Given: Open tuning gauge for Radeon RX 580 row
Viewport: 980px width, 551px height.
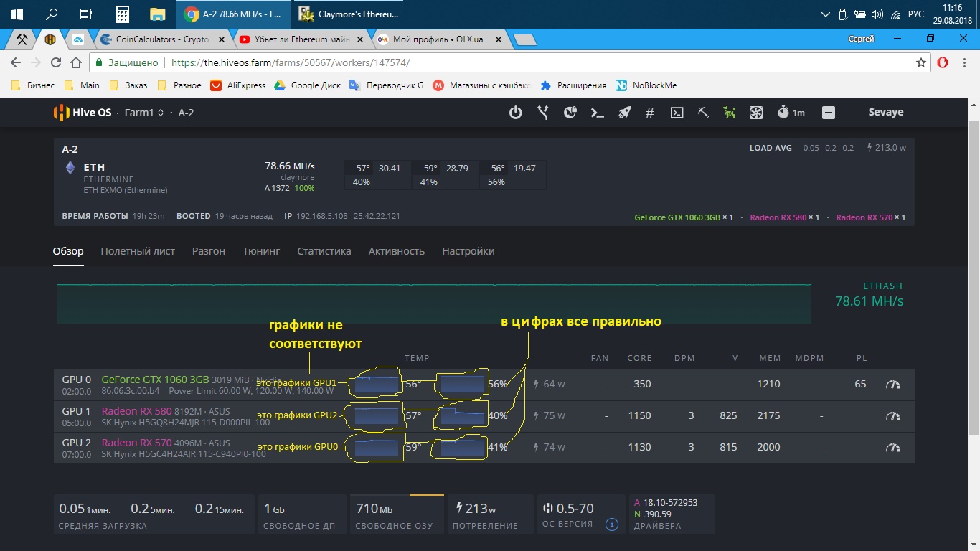Looking at the screenshot, I should (893, 416).
